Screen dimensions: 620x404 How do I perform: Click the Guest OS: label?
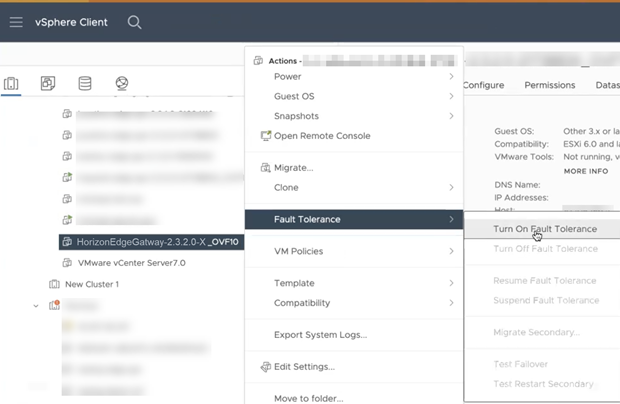click(514, 131)
